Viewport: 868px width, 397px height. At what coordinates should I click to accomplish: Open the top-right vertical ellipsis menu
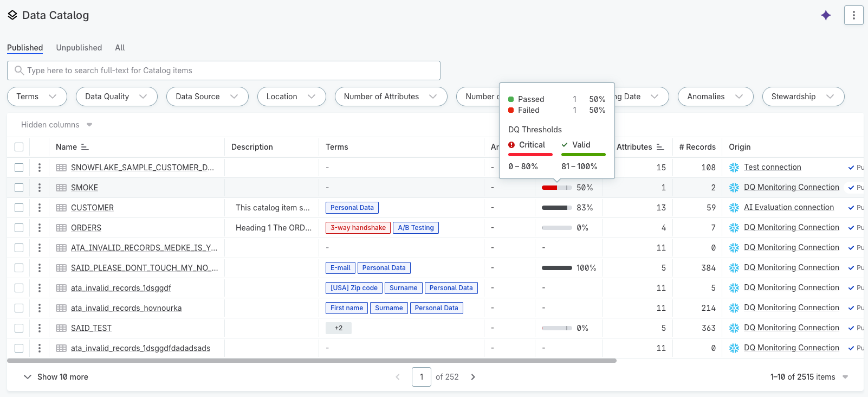pyautogui.click(x=853, y=15)
